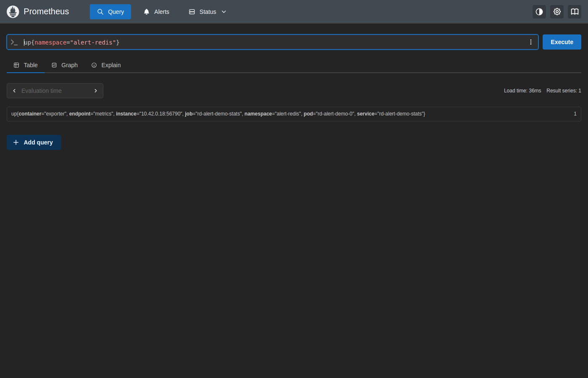
Task: Click the Result series: 1 text
Action: [x=564, y=91]
